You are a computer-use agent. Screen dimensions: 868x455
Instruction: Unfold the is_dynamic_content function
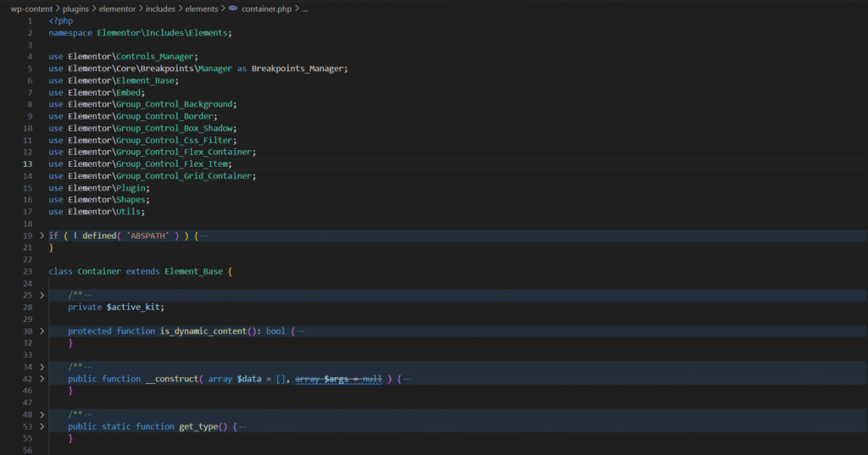pyautogui.click(x=42, y=331)
